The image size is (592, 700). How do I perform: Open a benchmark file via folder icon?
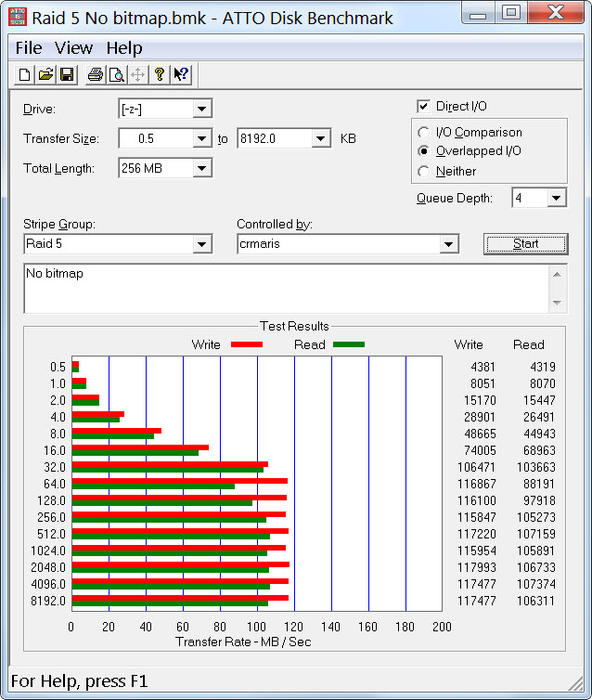point(45,74)
